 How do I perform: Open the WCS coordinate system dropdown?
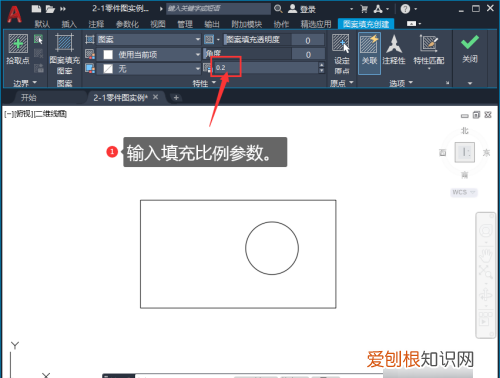click(x=464, y=192)
